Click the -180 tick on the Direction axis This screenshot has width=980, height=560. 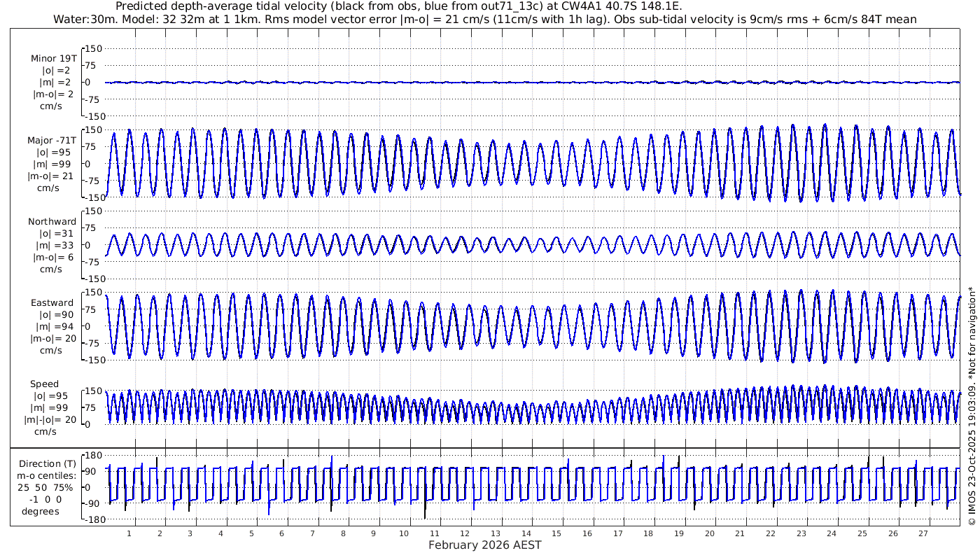(x=92, y=520)
